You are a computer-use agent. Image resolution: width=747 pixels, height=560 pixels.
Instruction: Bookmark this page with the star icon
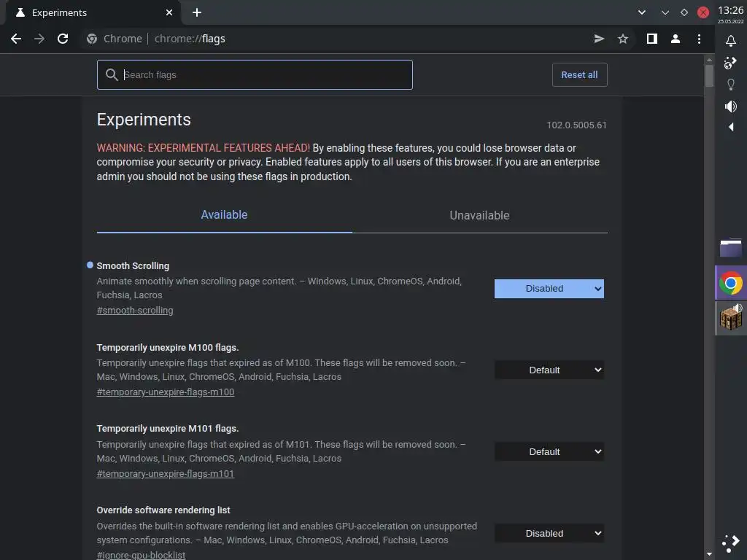(623, 39)
